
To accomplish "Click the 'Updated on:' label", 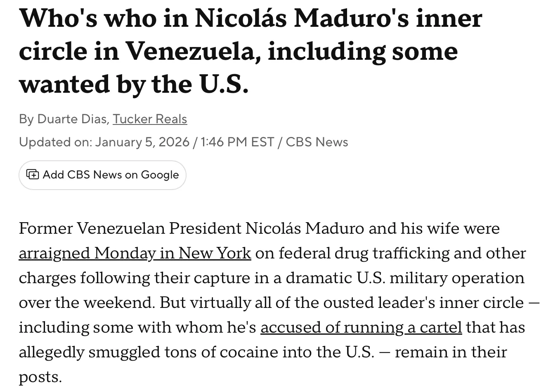I will pyautogui.click(x=56, y=142).
